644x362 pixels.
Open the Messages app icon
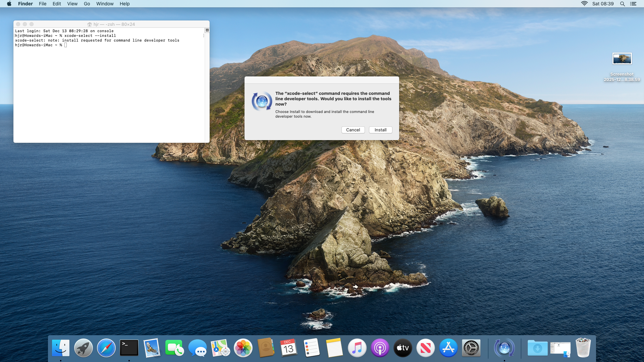click(x=198, y=348)
